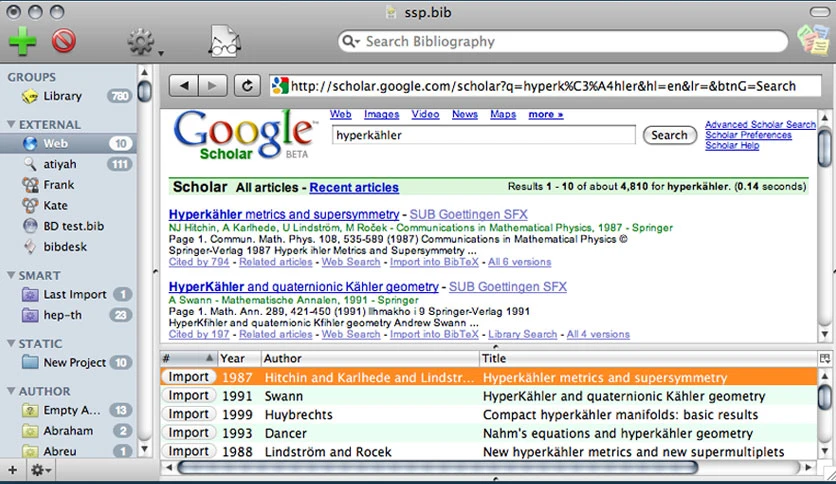Select the BD test.bib group
836x484 pixels.
pos(68,227)
